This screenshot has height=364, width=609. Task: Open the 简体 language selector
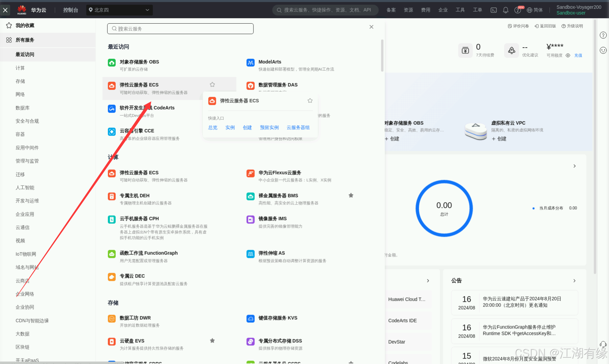coord(535,10)
